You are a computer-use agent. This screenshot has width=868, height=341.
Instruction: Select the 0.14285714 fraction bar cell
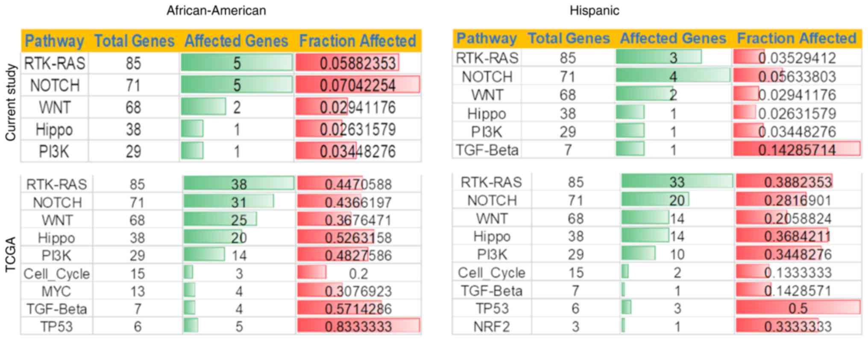tap(797, 150)
